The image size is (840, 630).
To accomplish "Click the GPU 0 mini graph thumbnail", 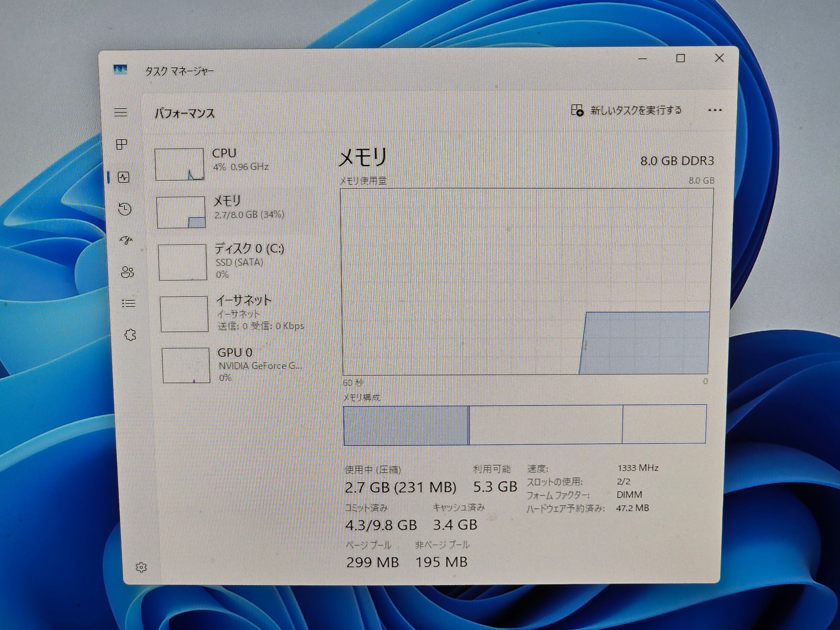I will click(186, 365).
